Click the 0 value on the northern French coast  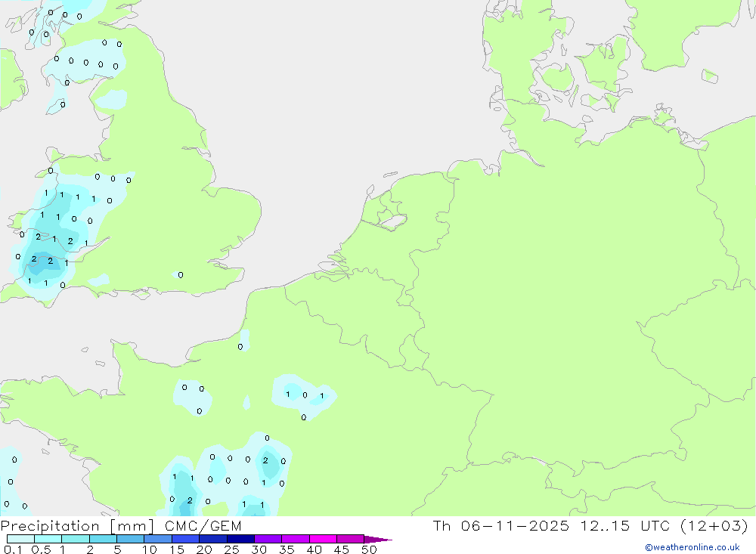pyautogui.click(x=240, y=347)
